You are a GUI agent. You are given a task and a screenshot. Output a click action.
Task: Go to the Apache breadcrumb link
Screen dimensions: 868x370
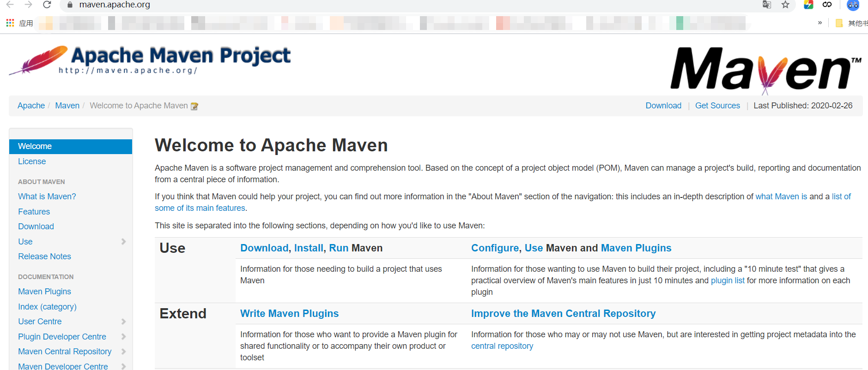click(x=31, y=106)
